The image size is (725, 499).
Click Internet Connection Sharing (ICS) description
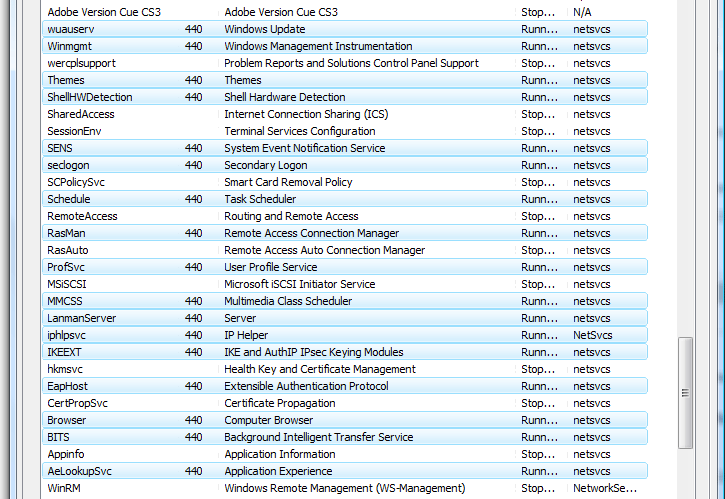click(x=306, y=114)
